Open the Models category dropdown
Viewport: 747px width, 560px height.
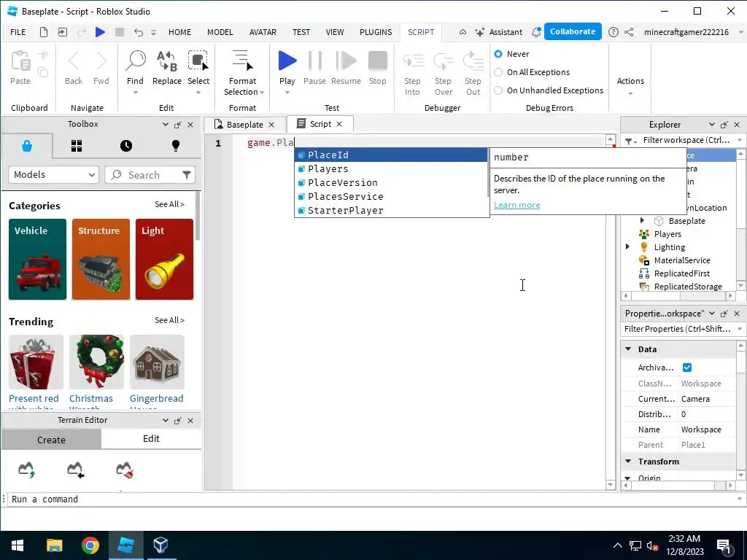(53, 175)
